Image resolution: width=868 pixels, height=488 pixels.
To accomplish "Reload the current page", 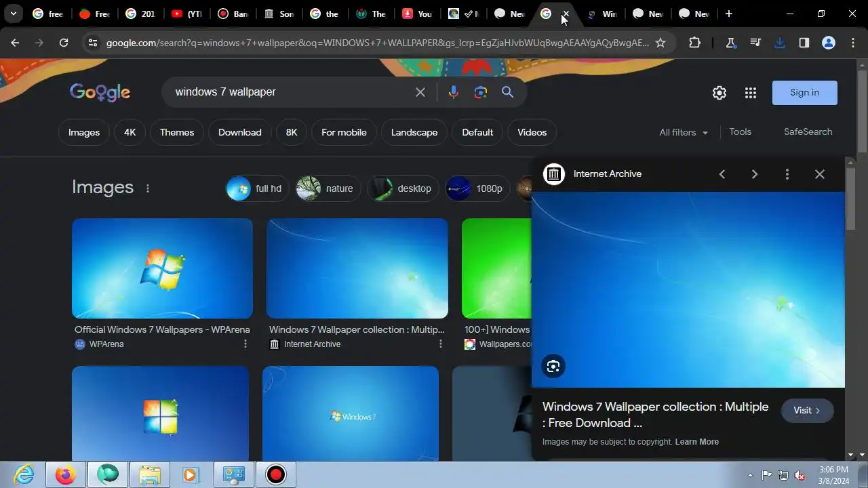I will click(64, 43).
